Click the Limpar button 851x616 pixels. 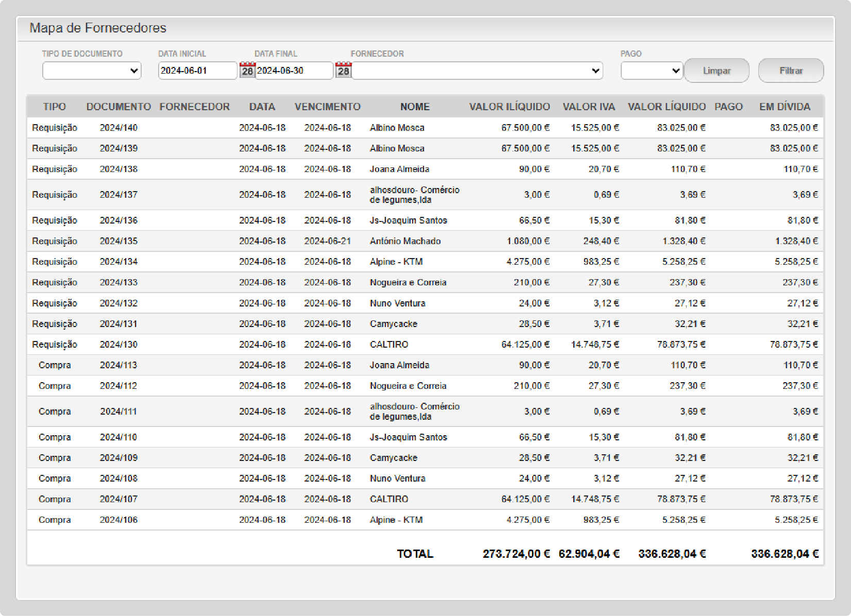tap(716, 71)
